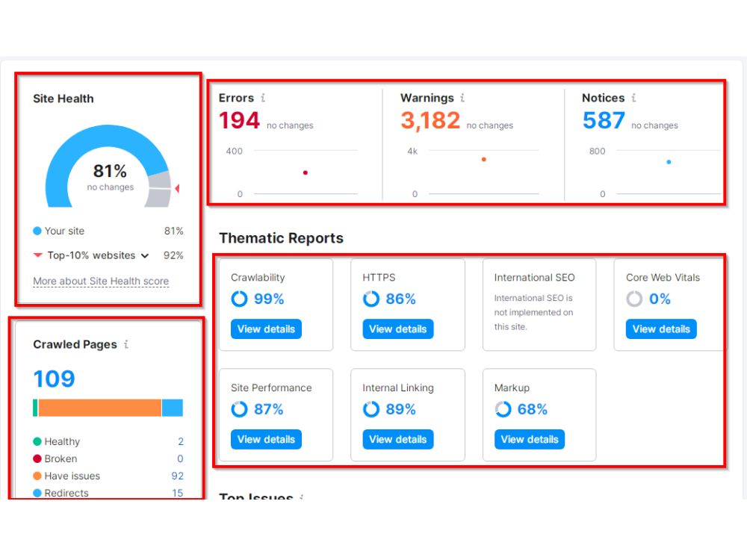Click the Crawled Pages info icon
Viewport: 747px width, 560px height.
pos(126,343)
